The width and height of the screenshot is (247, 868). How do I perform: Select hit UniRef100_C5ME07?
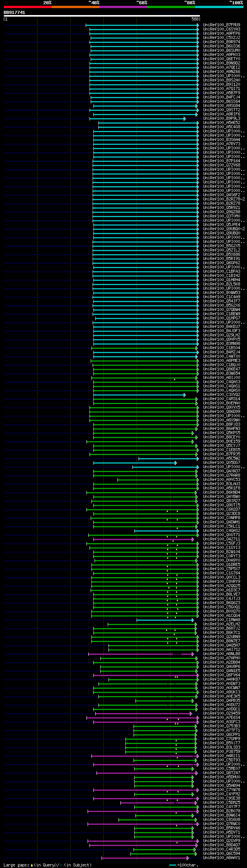click(x=222, y=768)
